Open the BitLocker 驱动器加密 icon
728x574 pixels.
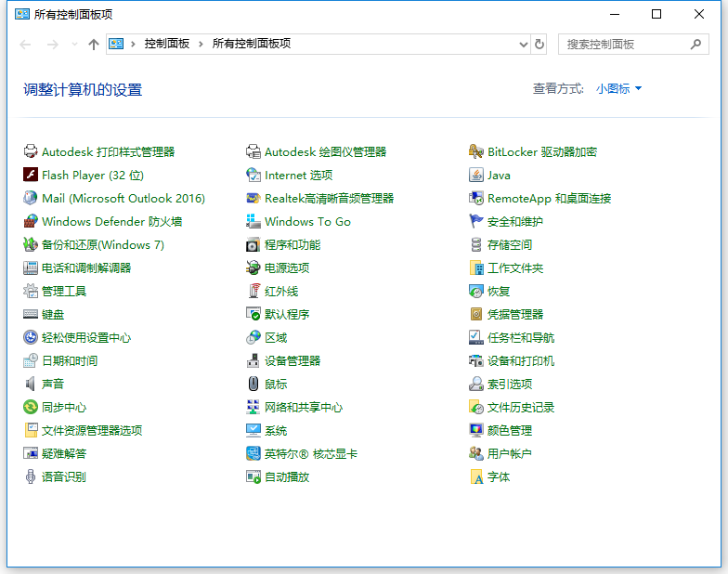476,151
